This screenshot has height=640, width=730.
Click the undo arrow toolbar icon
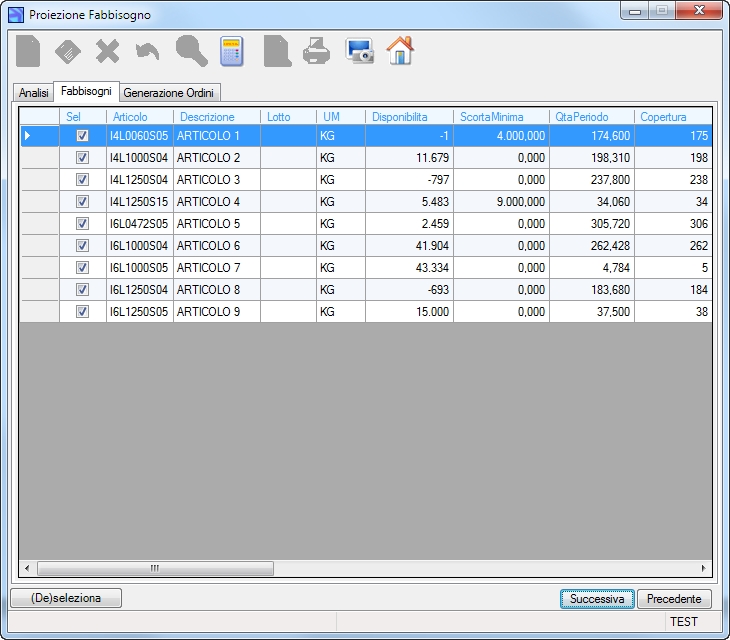(148, 52)
